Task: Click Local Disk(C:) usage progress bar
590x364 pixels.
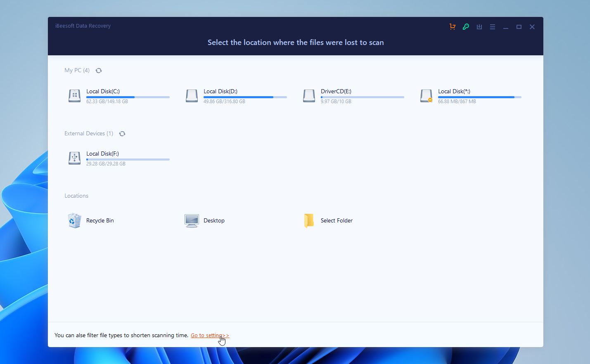Action: [127, 97]
